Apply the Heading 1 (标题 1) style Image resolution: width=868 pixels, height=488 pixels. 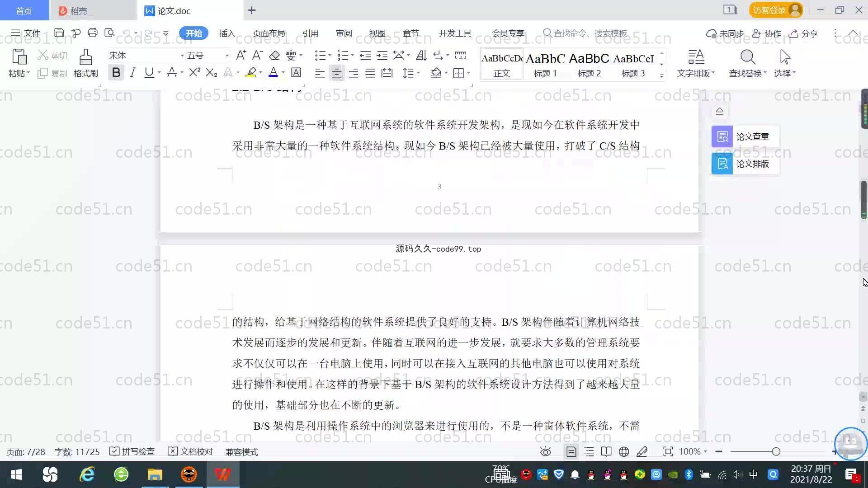tap(545, 65)
